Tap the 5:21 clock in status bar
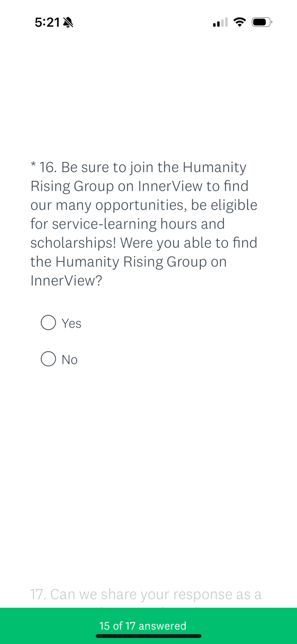The height and width of the screenshot is (644, 297). coord(47,22)
